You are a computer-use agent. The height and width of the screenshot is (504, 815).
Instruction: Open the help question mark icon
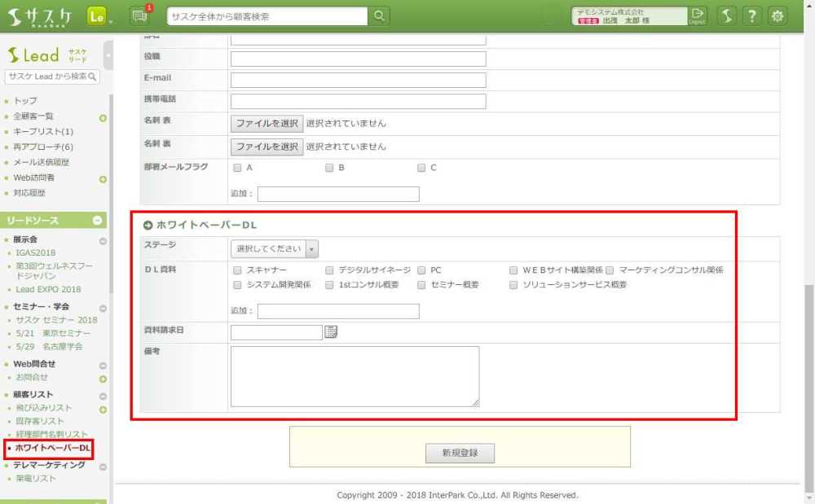(x=752, y=15)
